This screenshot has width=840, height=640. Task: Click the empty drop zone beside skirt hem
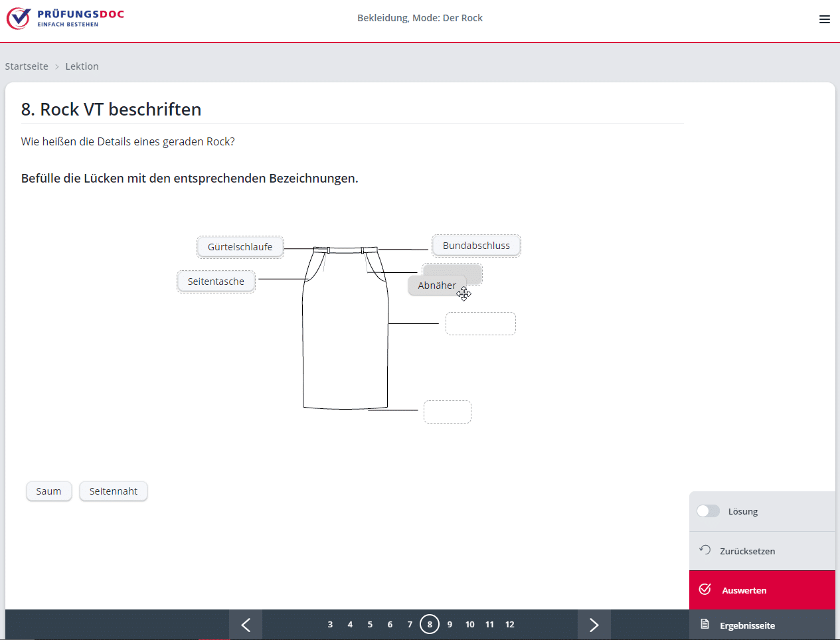click(448, 412)
